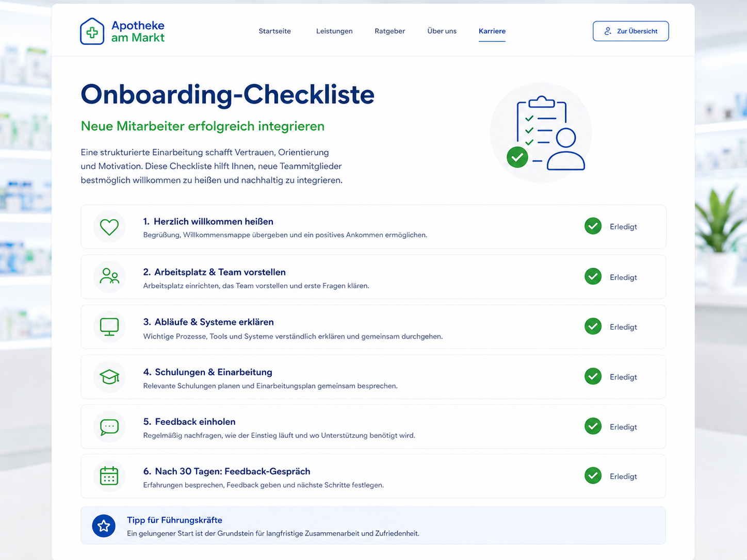This screenshot has width=747, height=560.
Task: Click the heart icon for step 1
Action: 109,227
